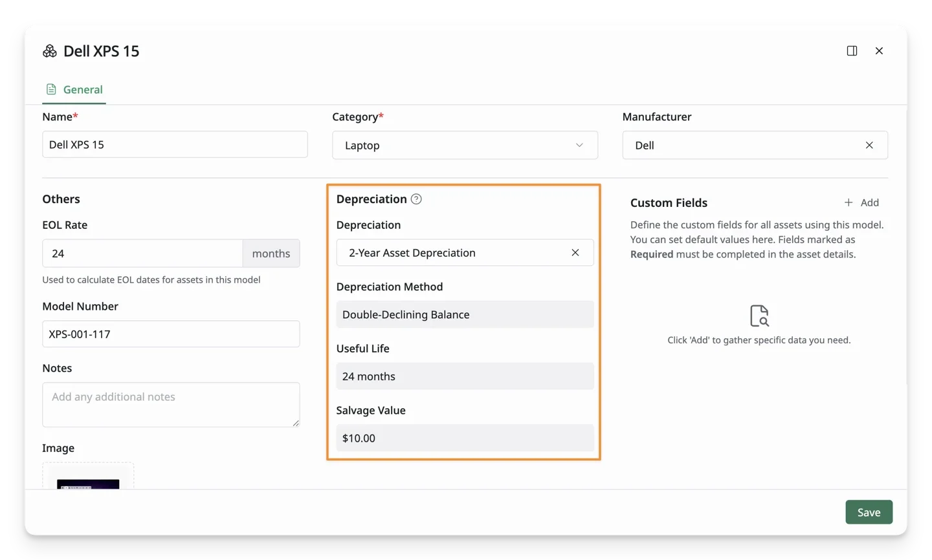Viewport: 932px width, 560px height.
Task: Edit the EOL Rate value 24
Action: click(142, 253)
